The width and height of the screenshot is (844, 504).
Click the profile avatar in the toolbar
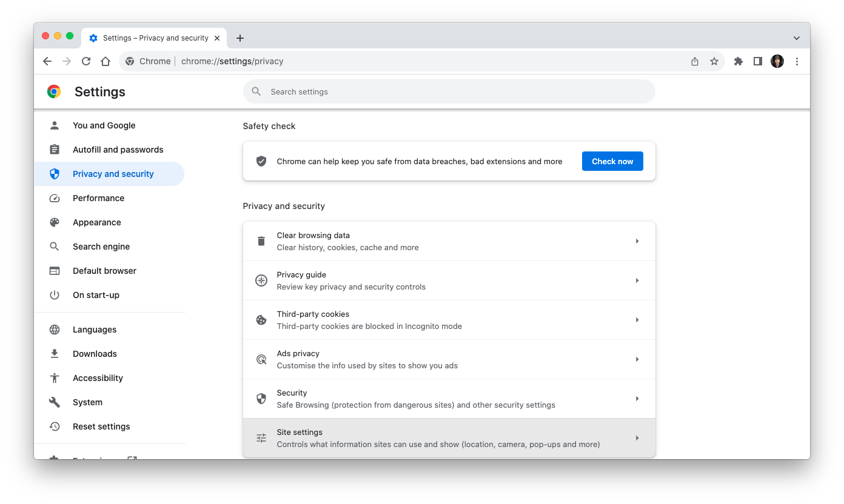[777, 61]
